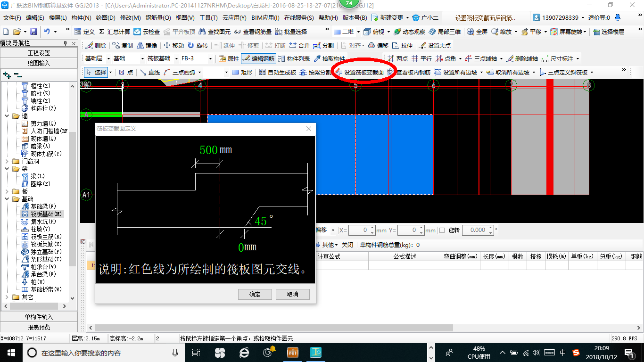Click 查看板内钢筋 view slab rebar
The image size is (644, 362).
(x=409, y=73)
